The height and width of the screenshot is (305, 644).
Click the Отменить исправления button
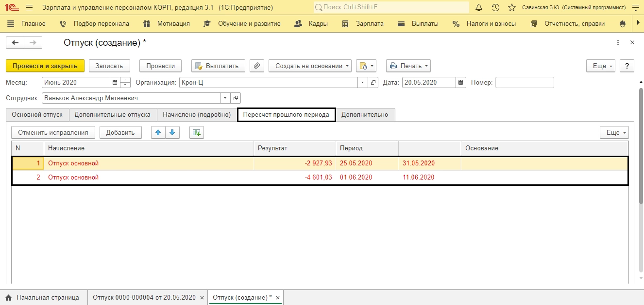53,132
